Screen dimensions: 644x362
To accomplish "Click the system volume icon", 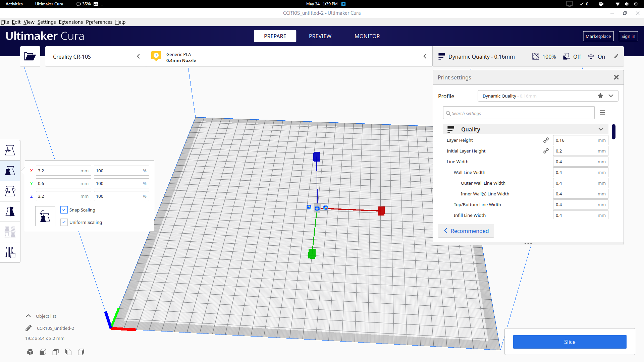I will (x=626, y=4).
